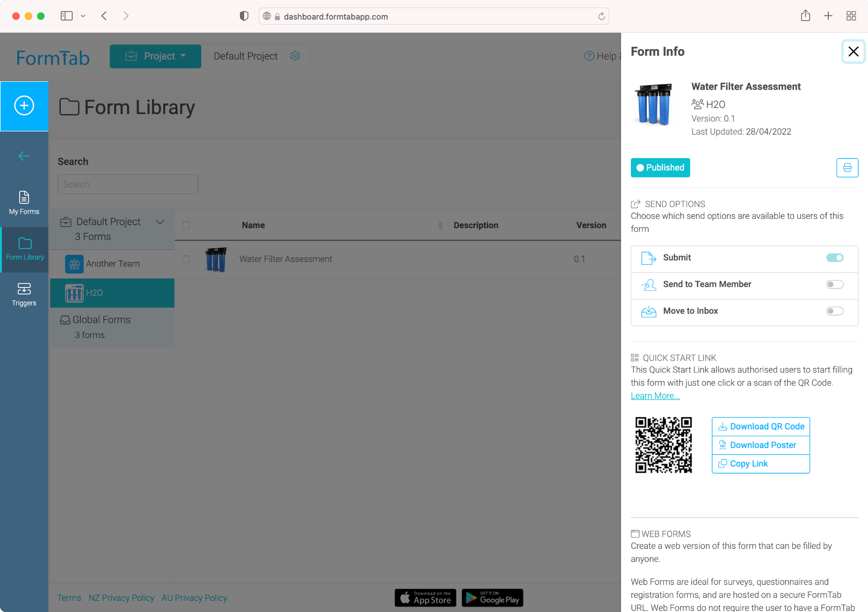Image resolution: width=868 pixels, height=612 pixels.
Task: Click the Safari privacy shield icon
Action: point(244,16)
